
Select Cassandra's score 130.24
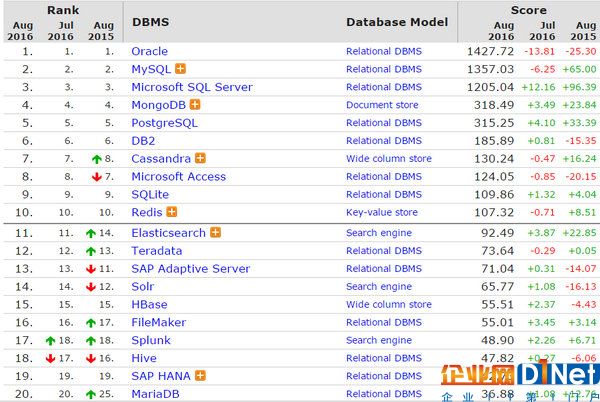pyautogui.click(x=494, y=158)
